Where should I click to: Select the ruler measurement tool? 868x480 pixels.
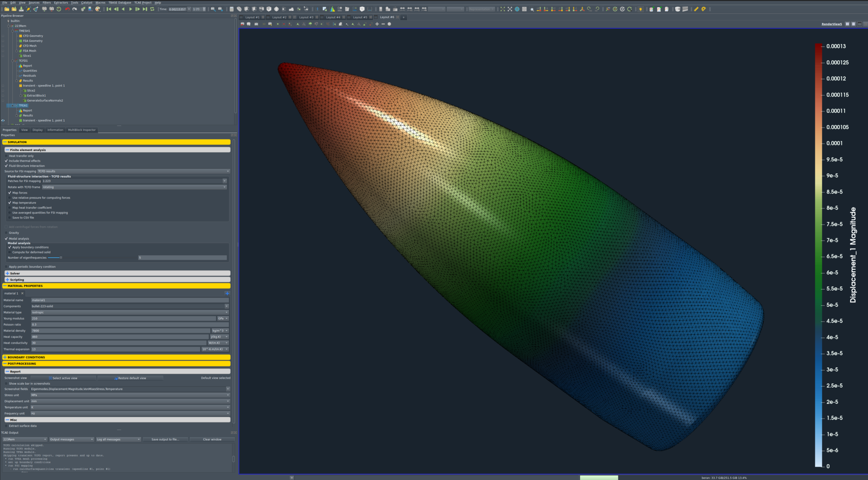(696, 9)
